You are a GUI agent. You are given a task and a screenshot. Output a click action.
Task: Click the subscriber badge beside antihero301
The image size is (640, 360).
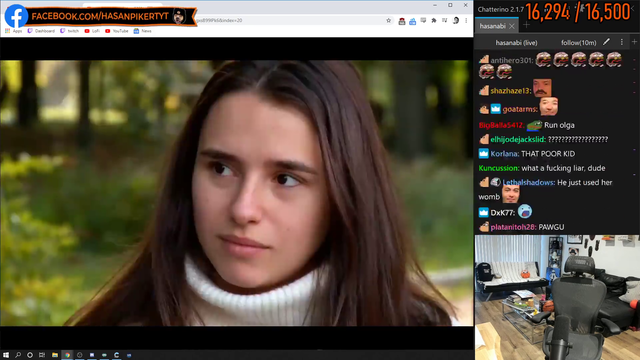tap(484, 60)
